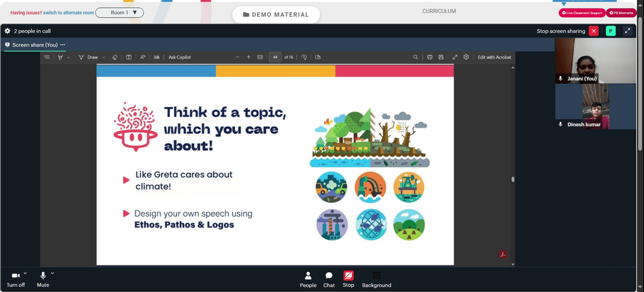The width and height of the screenshot is (644, 292).
Task: Open the Room 1 dropdown
Action: (x=120, y=13)
